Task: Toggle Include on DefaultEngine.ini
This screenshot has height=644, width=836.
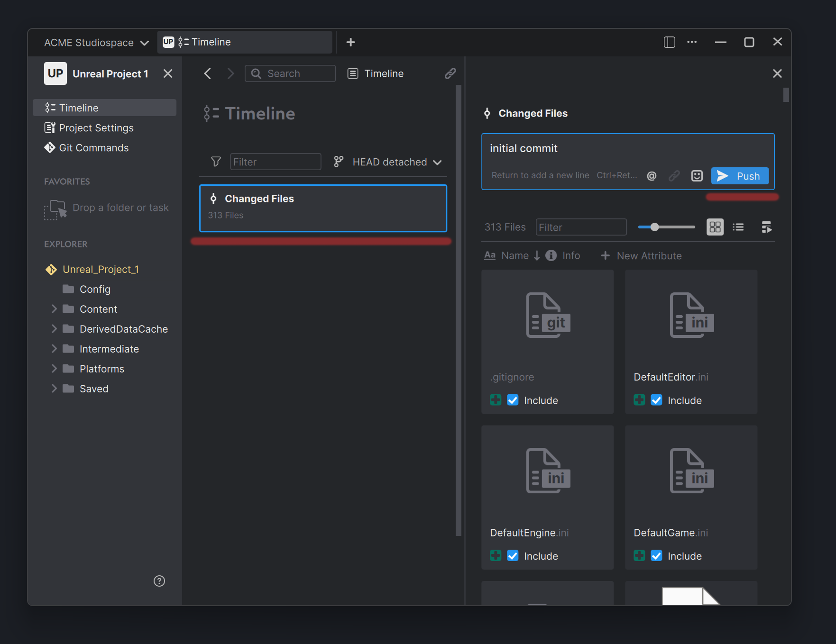Action: pyautogui.click(x=512, y=555)
